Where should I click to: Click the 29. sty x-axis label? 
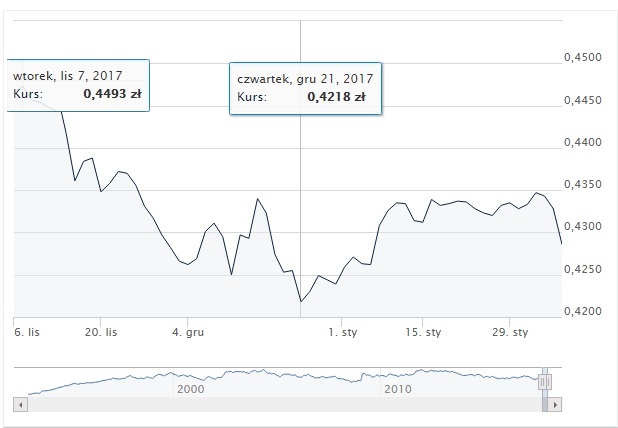click(510, 332)
